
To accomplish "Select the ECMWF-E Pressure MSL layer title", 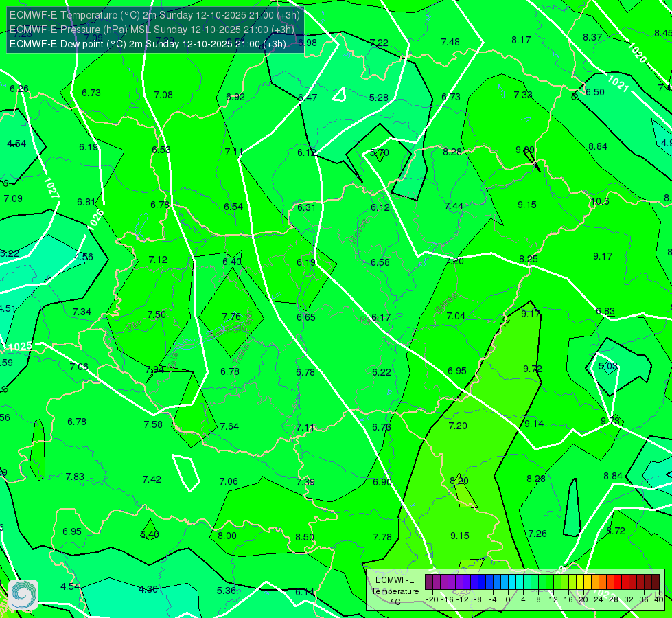I will pyautogui.click(x=152, y=30).
